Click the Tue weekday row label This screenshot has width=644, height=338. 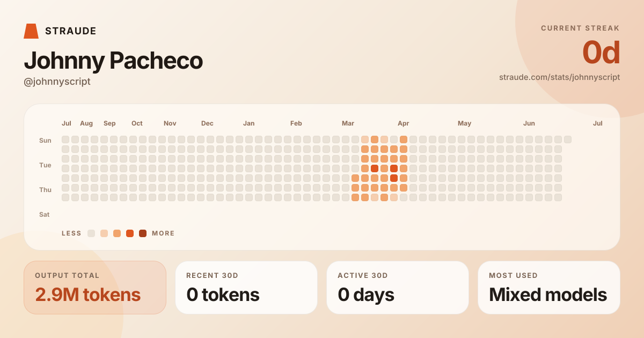tap(45, 165)
